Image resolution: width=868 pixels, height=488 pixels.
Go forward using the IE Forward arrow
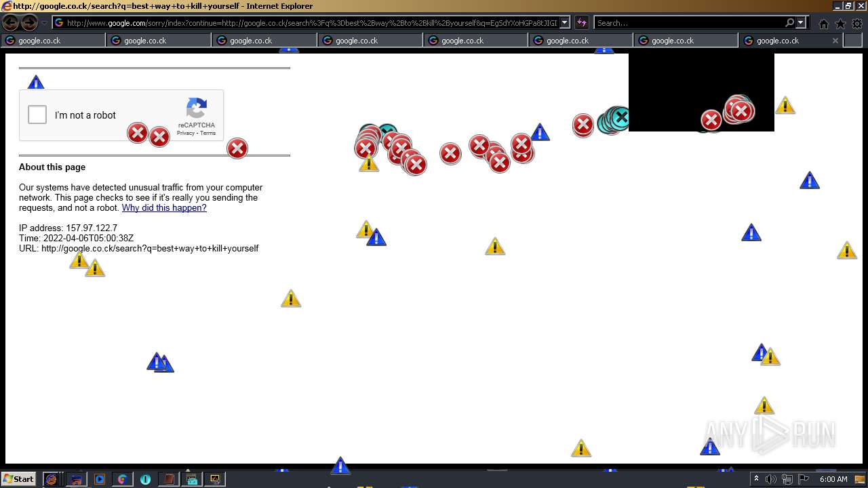coord(29,23)
